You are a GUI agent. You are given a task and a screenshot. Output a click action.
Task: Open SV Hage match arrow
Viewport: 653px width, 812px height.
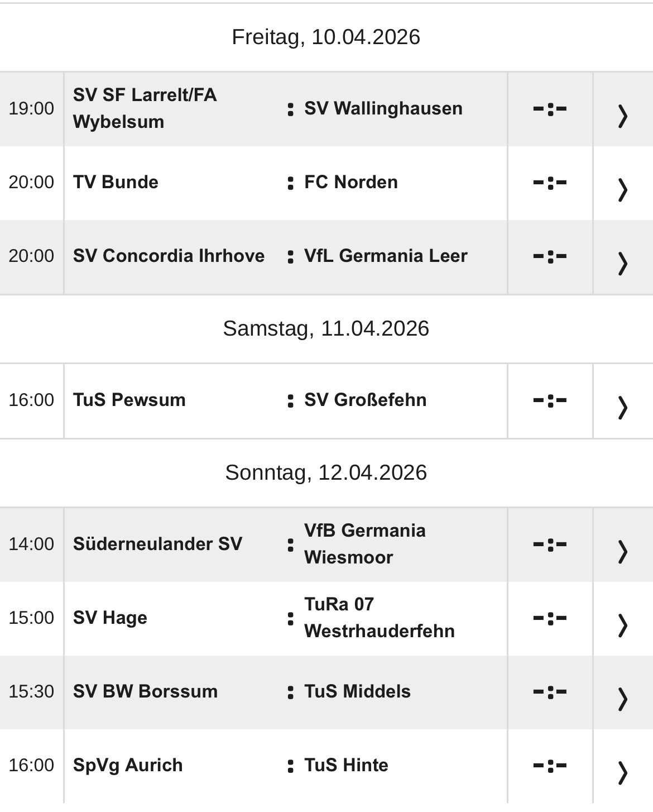click(x=623, y=625)
